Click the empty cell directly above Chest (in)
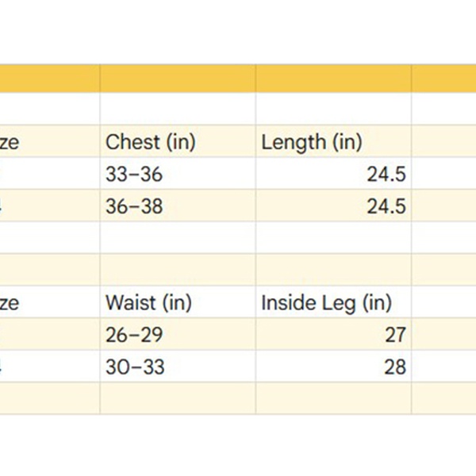The image size is (476, 476). [x=177, y=109]
